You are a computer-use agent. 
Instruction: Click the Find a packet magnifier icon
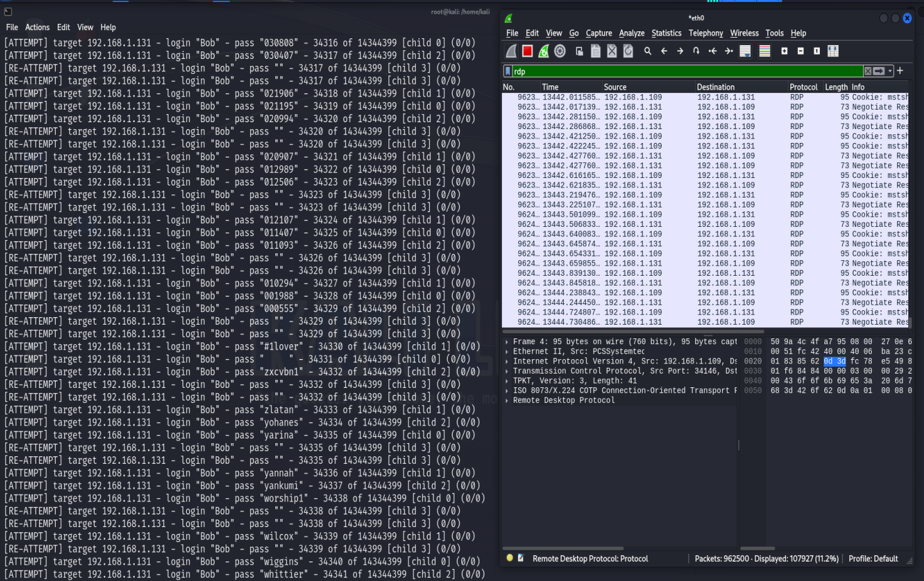(x=647, y=51)
